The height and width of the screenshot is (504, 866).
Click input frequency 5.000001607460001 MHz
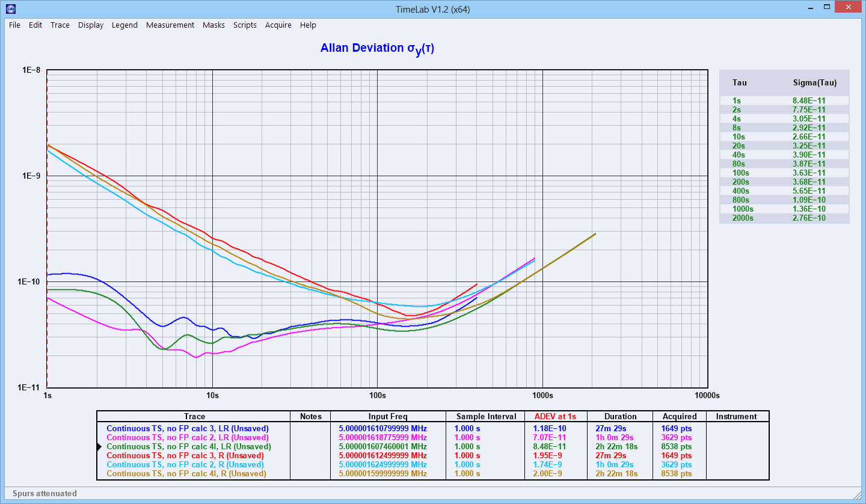[x=383, y=447]
